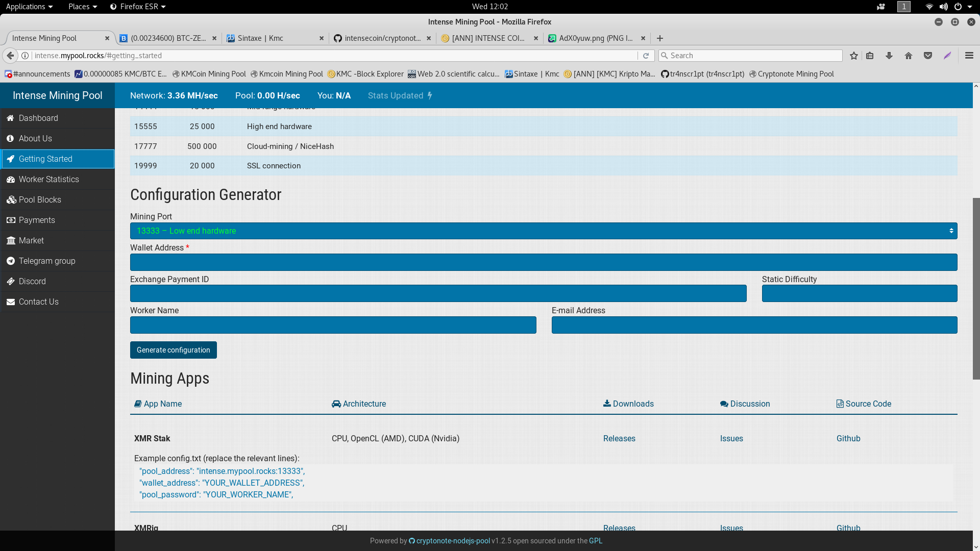
Task: Open the GPL license link
Action: tap(596, 541)
